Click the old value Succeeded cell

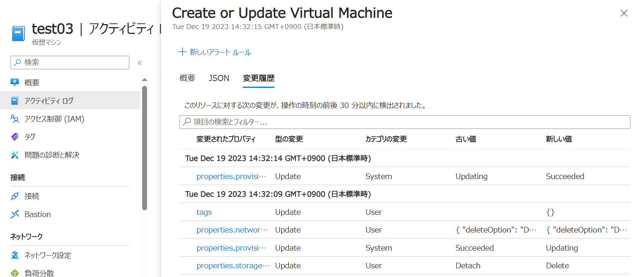point(474,248)
